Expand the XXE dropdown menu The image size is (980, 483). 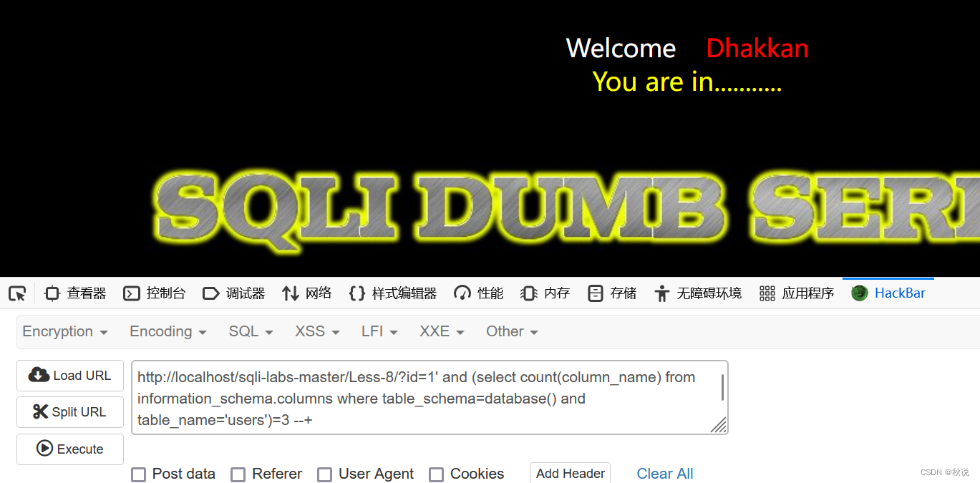[442, 331]
